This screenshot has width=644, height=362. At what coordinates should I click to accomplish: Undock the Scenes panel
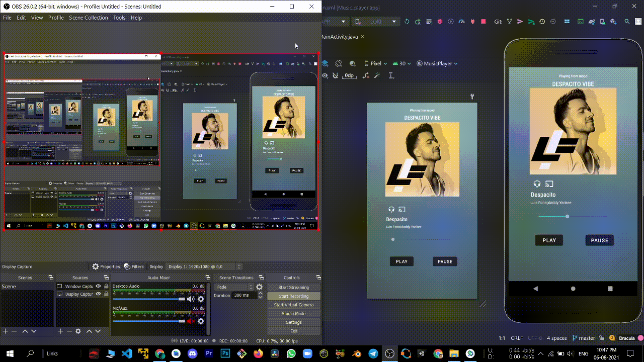point(51,278)
